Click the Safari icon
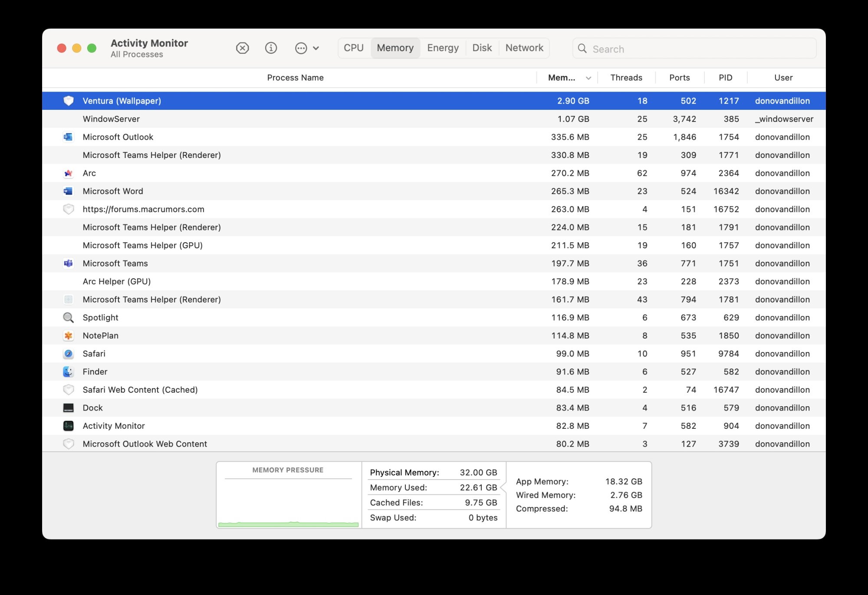The width and height of the screenshot is (868, 595). coord(68,354)
